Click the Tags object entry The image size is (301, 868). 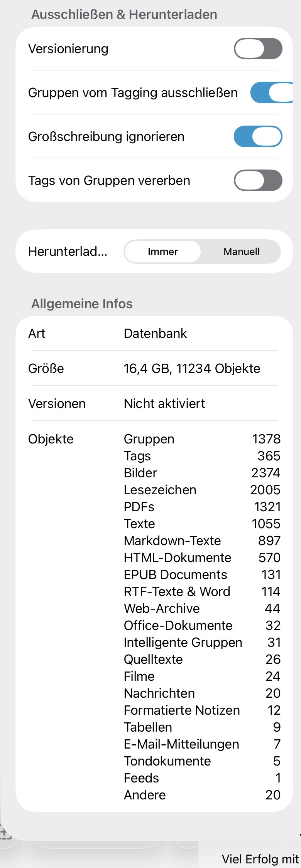pos(137,456)
